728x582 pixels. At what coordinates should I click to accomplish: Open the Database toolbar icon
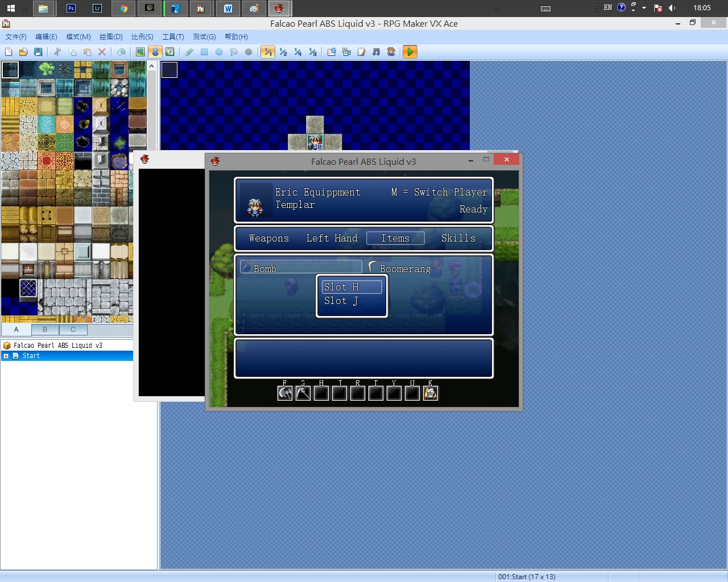coord(332,52)
